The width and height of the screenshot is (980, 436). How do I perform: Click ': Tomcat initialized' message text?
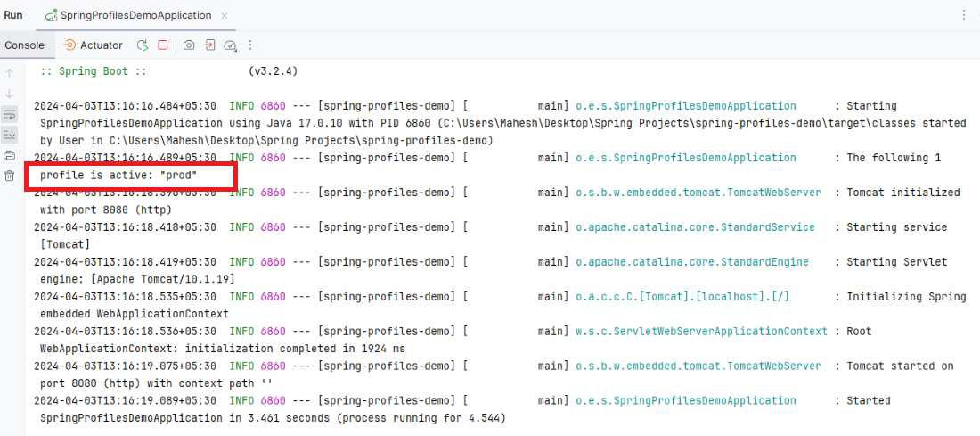pos(897,193)
